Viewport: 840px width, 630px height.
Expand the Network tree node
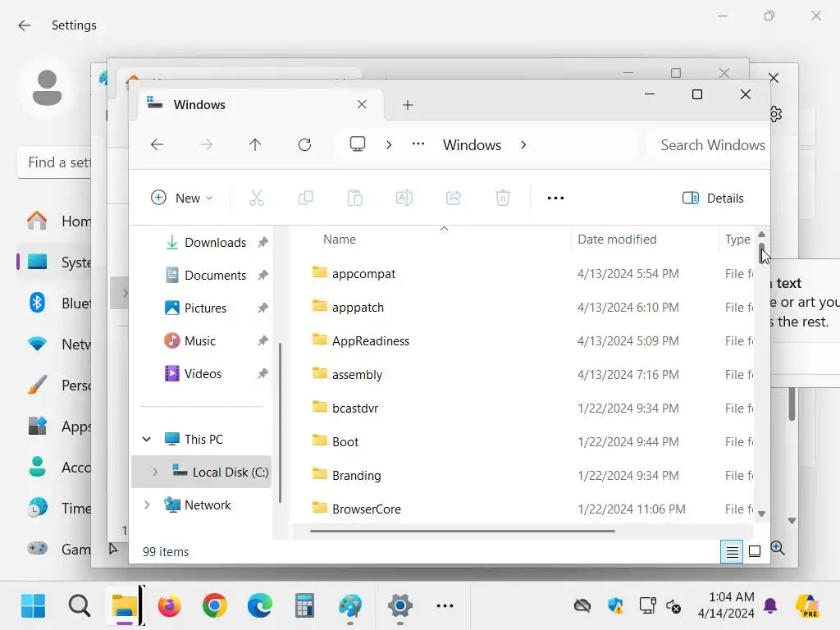point(147,504)
